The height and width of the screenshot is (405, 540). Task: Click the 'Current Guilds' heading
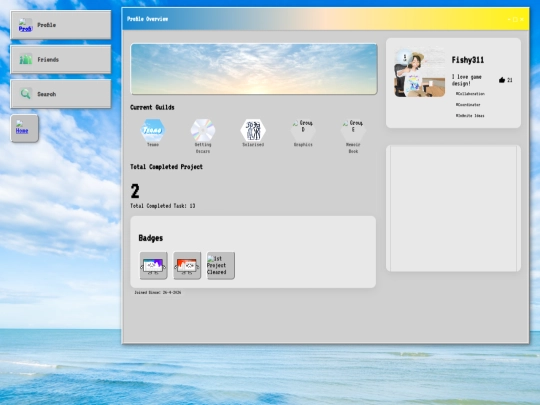coord(152,107)
